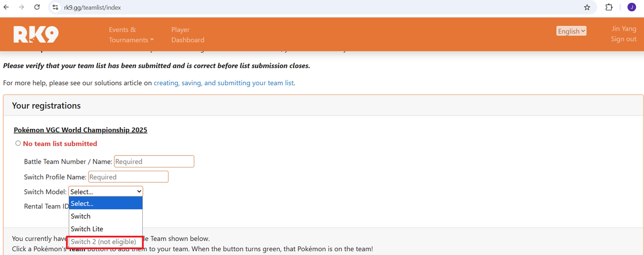Go back with the browser back arrow
This screenshot has height=255, width=644.
pyautogui.click(x=7, y=8)
